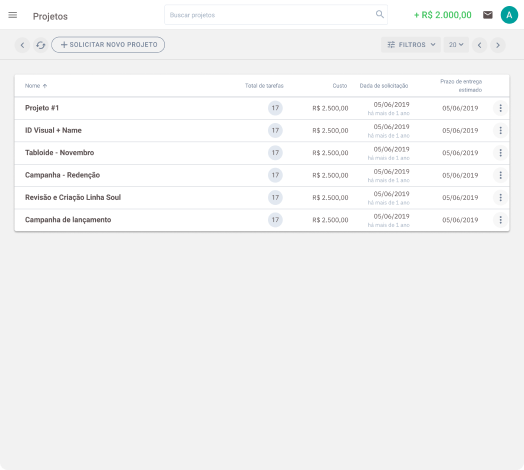Go back with the toolbar back arrow
Viewport: 524px width, 470px height.
(22, 45)
